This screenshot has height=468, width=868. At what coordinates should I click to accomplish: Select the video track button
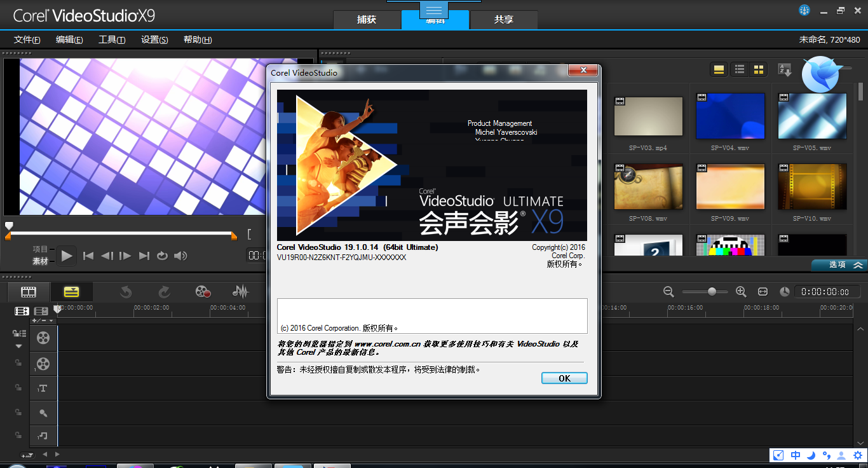click(x=43, y=338)
